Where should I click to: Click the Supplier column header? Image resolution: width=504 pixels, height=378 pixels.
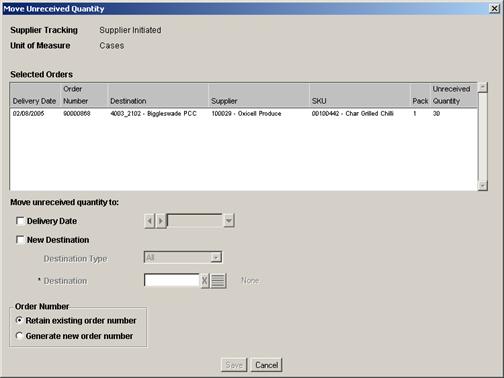pyautogui.click(x=259, y=95)
